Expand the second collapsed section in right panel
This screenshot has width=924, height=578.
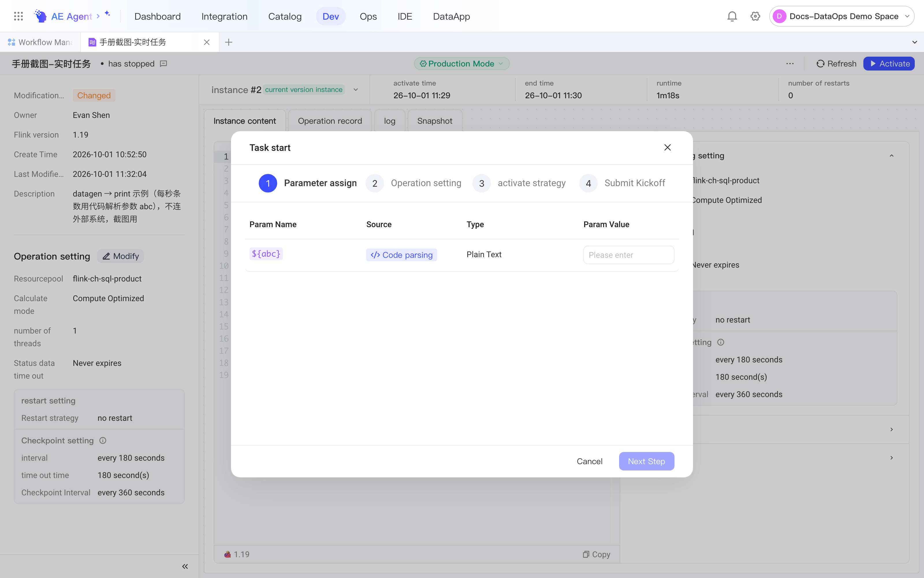tap(892, 457)
